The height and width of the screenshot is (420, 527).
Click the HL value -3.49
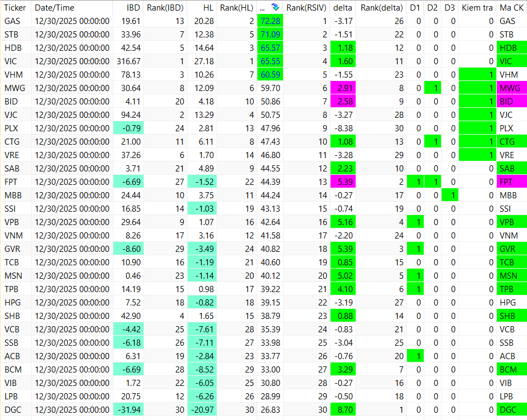202,249
